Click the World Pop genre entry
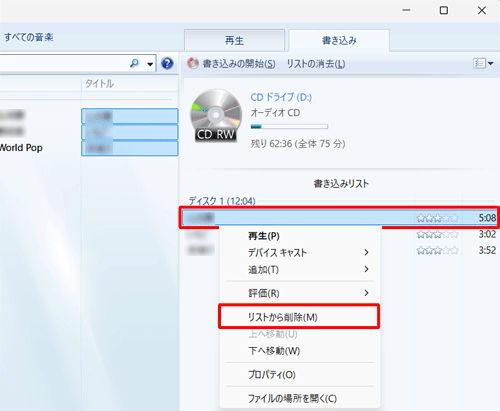 click(x=21, y=148)
